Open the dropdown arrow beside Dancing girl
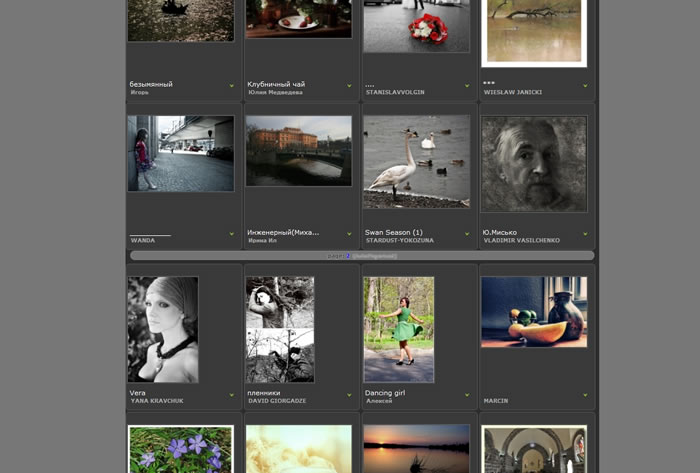Image resolution: width=700 pixels, height=473 pixels. pyautogui.click(x=467, y=395)
